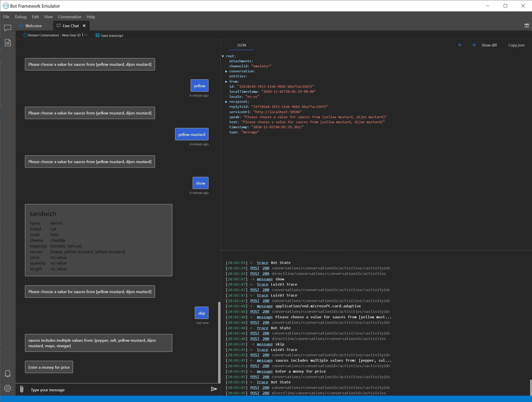The width and height of the screenshot is (532, 402).
Task: Go to previous JSON activity arrow
Action: tap(460, 45)
